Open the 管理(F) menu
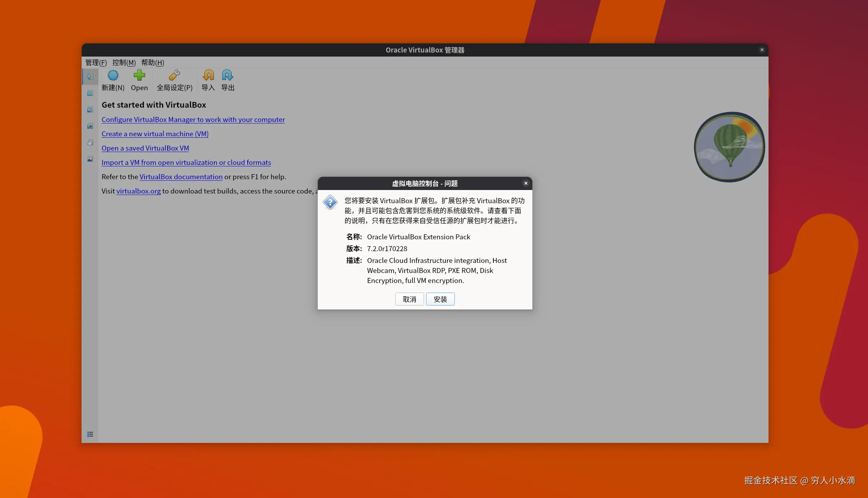 (x=96, y=63)
